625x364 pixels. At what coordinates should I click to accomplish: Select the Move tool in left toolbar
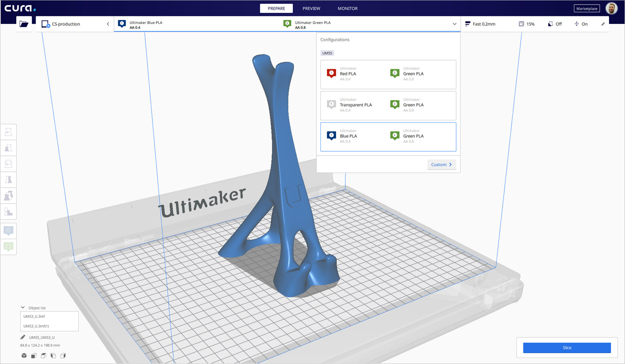coord(8,132)
